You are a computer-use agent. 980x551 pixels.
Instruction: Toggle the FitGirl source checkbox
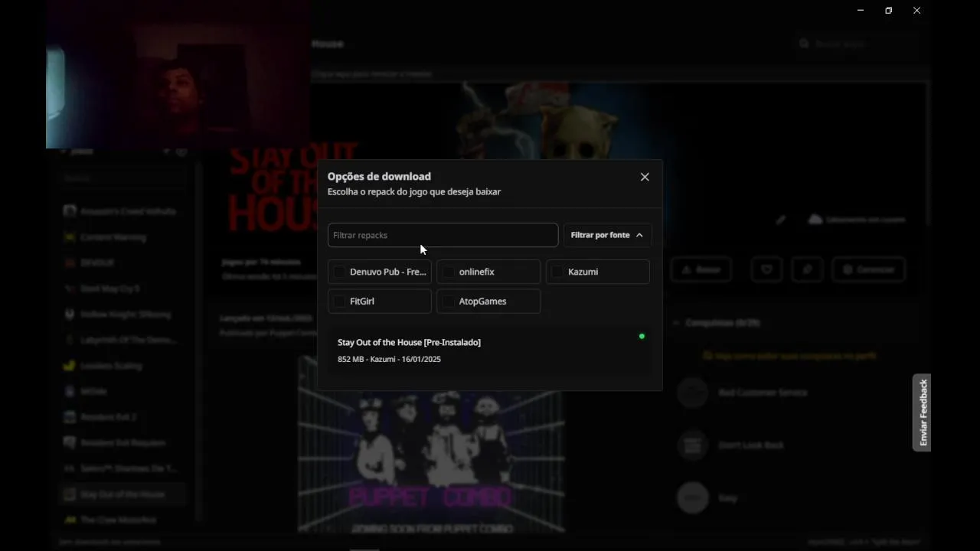[x=339, y=302]
